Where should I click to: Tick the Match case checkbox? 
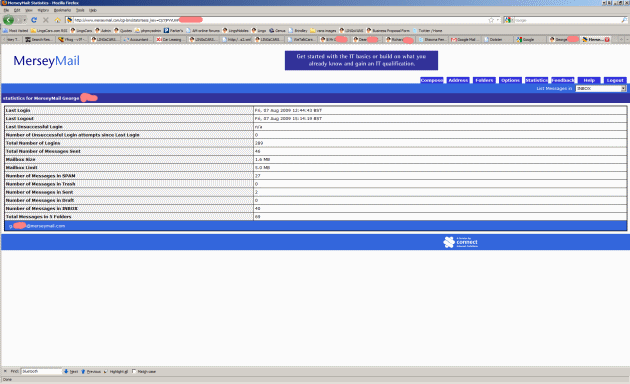pos(134,372)
